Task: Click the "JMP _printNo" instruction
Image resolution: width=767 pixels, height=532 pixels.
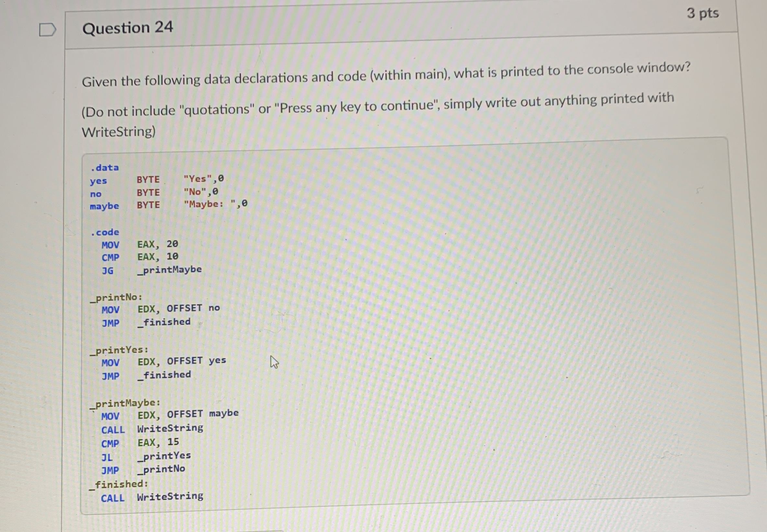Action: (143, 470)
